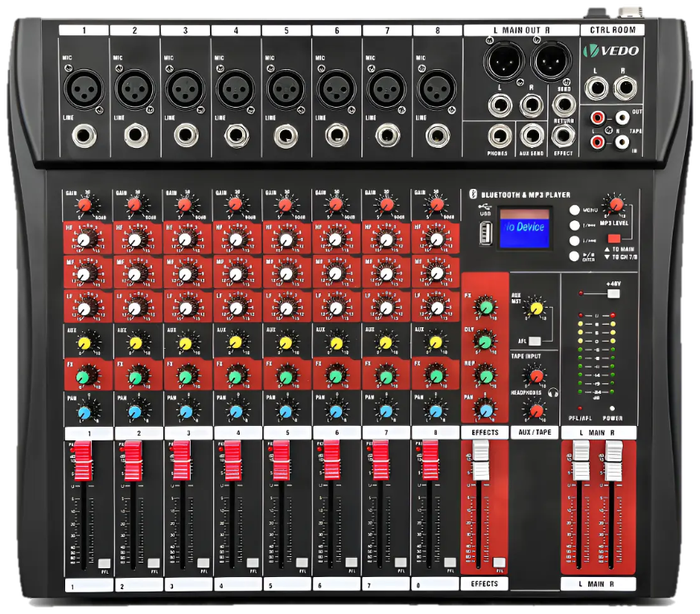This screenshot has height=614, width=700.
Task: Toggle the PFL button on channel 3
Action: point(203,563)
